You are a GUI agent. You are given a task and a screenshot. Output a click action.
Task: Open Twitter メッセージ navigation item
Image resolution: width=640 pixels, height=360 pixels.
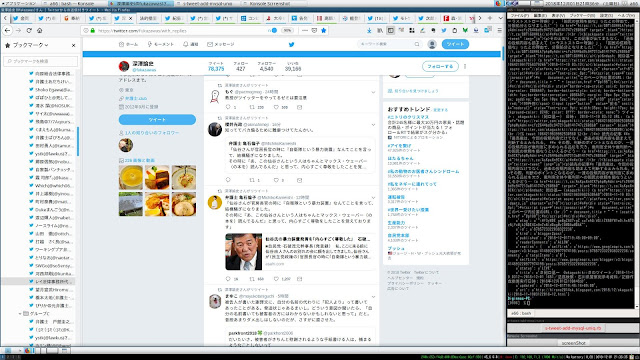(220, 44)
